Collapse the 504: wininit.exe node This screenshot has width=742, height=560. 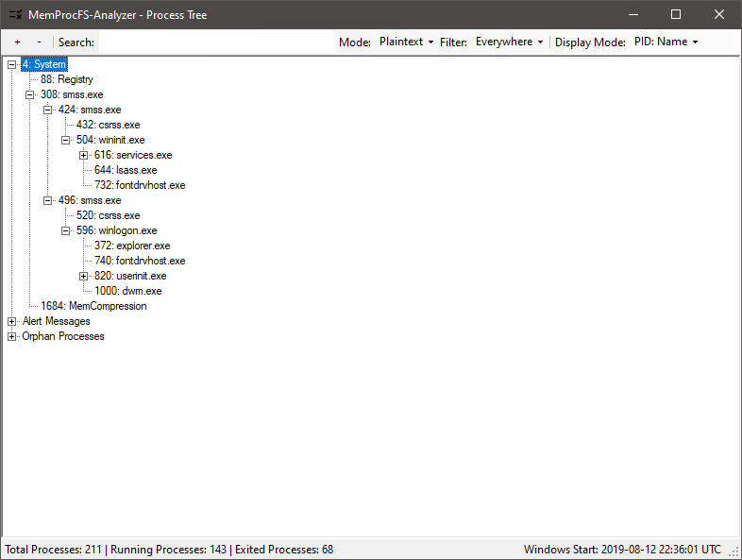pos(66,140)
